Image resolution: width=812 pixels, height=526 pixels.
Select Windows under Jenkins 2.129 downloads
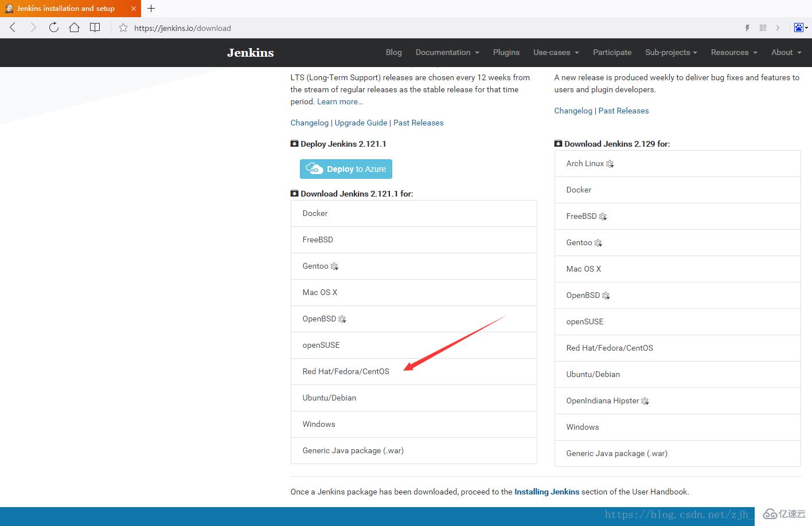pyautogui.click(x=678, y=427)
